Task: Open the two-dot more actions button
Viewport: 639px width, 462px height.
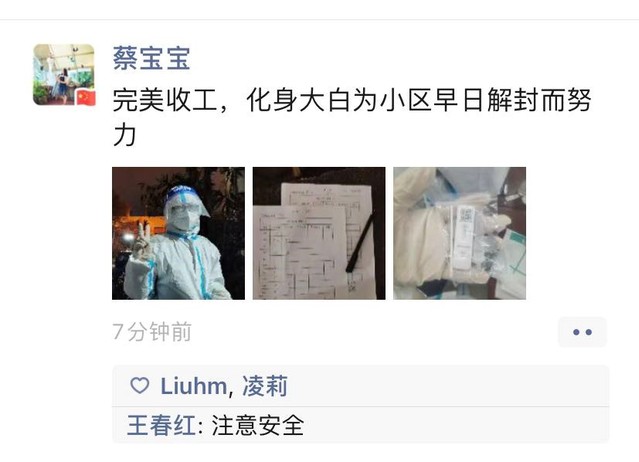Action: pyautogui.click(x=582, y=332)
